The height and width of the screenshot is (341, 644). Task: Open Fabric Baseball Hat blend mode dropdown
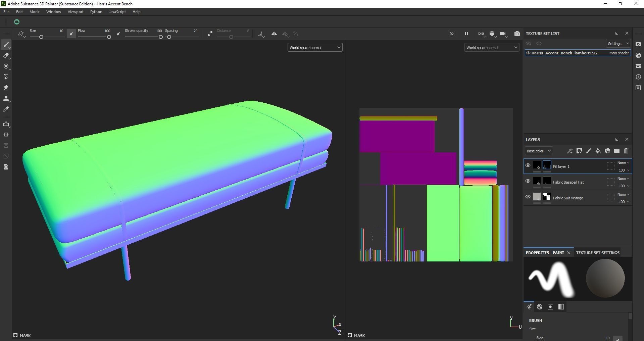pos(623,179)
